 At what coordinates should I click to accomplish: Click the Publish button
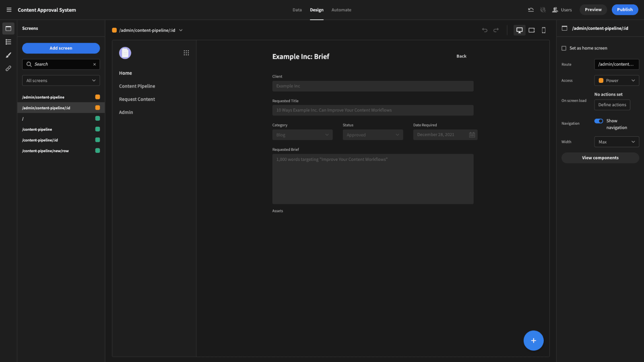(x=625, y=10)
